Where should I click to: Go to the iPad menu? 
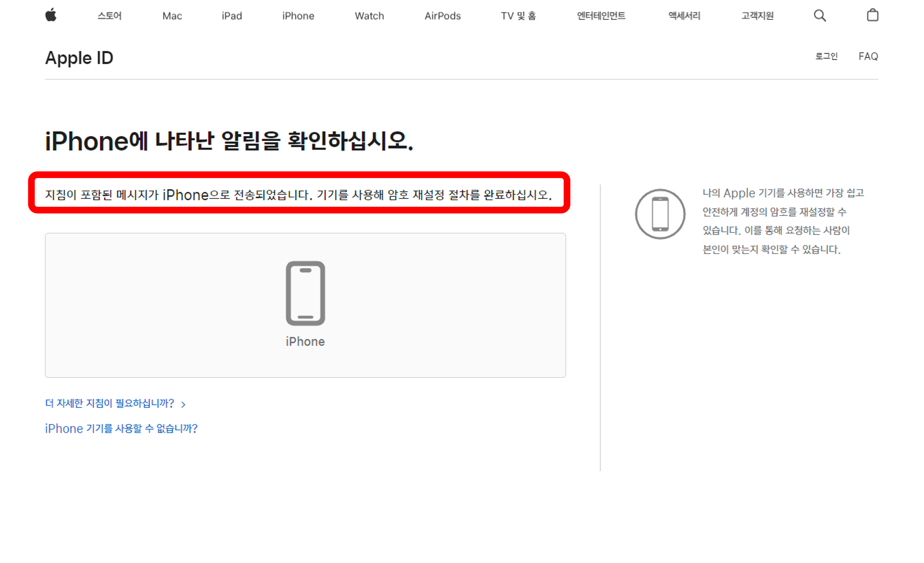pos(232,16)
